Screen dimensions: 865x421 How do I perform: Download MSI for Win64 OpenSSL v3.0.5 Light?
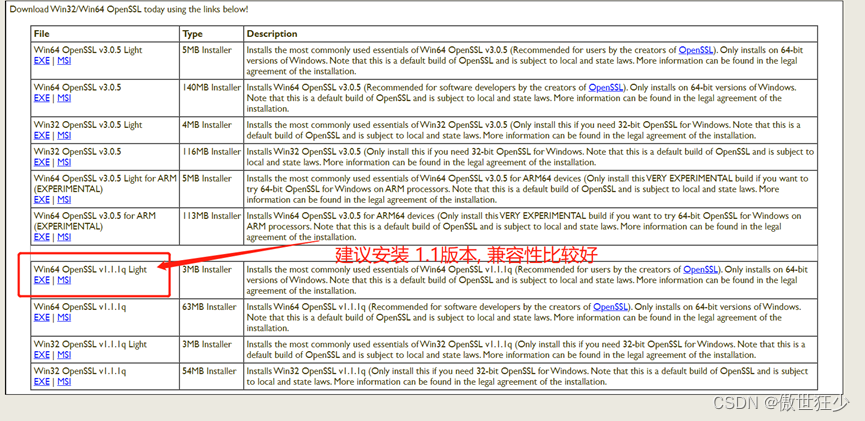point(64,61)
